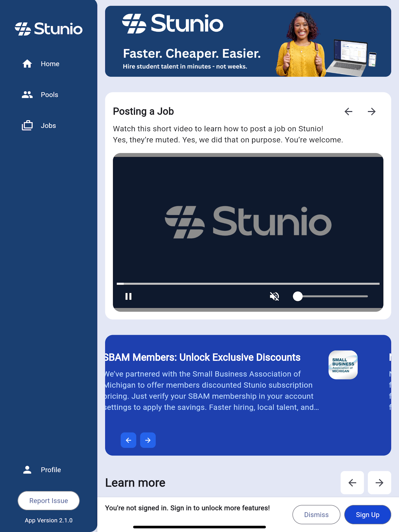Pause the Posting a Job video
The image size is (399, 532).
(x=128, y=296)
